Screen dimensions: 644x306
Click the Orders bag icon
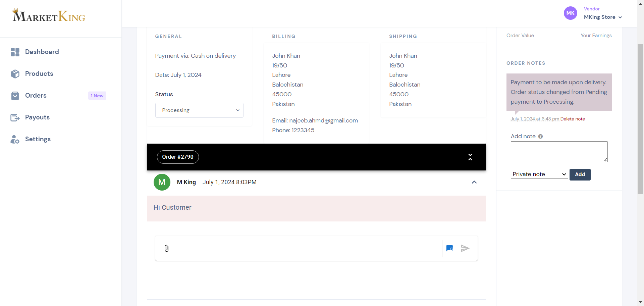[x=15, y=96]
